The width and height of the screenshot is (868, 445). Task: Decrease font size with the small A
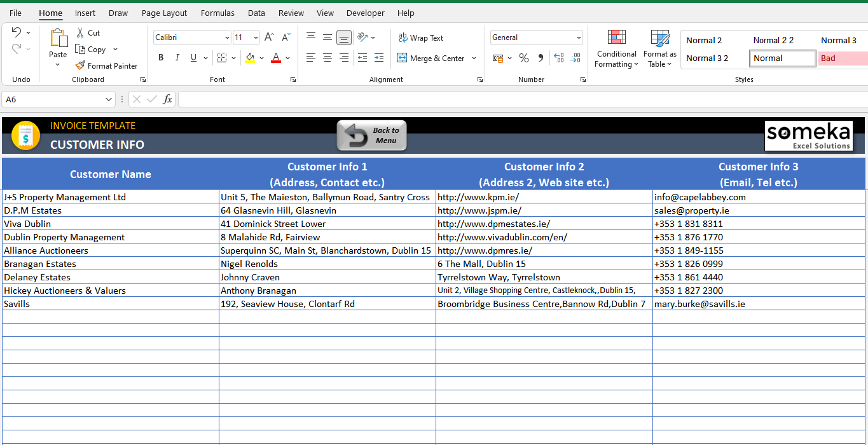285,38
